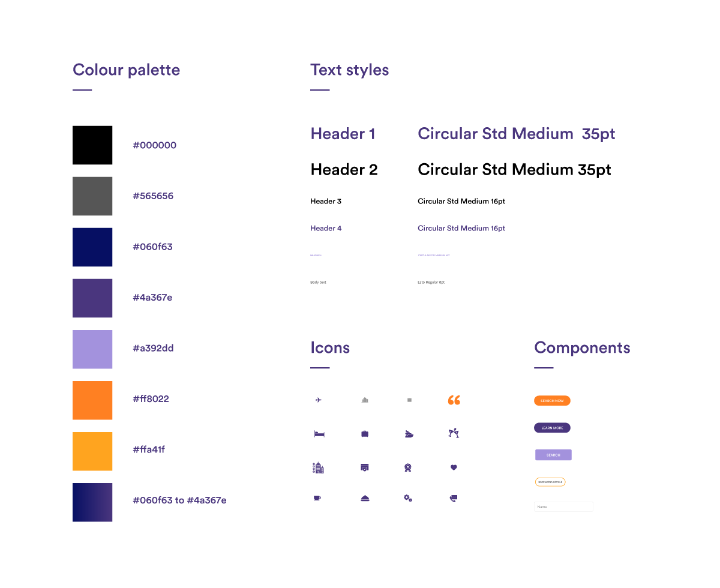Select the bed icon
Screen dimensions: 720x588
(319, 434)
